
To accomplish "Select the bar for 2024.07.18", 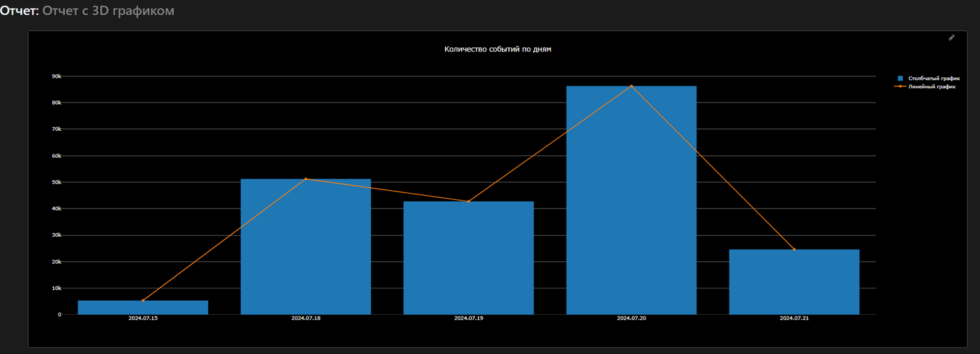I will [306, 247].
